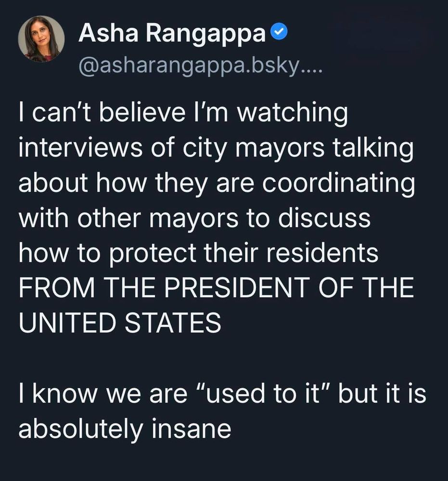The image size is (448, 481).
Task: Open the circular profile avatar photo
Action: (x=41, y=39)
